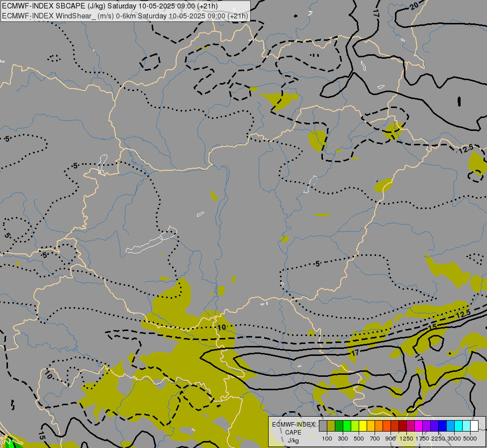Pick the pure yellow legend swatch
Screen dimensions: 487x448
363,426
